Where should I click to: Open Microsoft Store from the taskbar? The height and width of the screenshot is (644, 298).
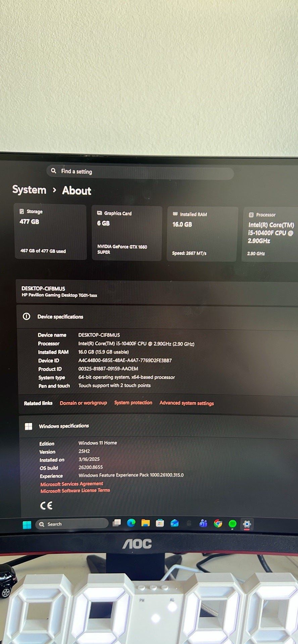point(160,523)
